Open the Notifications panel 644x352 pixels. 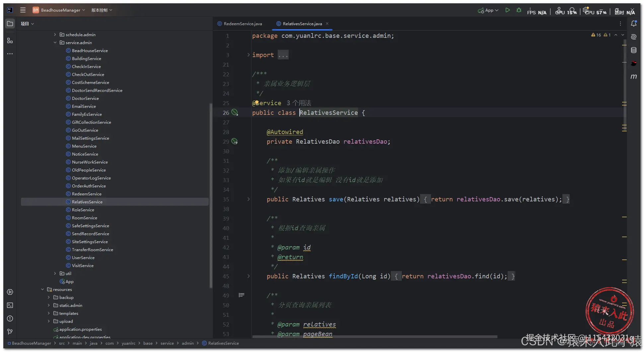coord(634,24)
